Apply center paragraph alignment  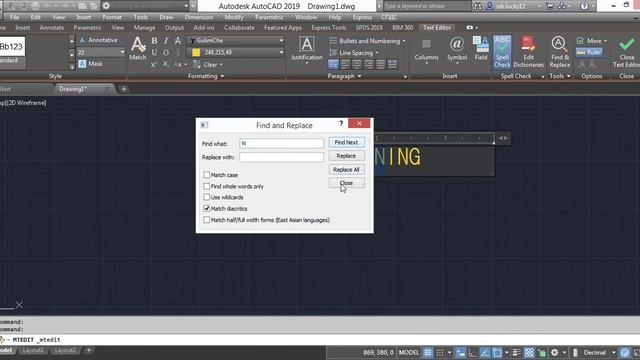click(x=357, y=64)
